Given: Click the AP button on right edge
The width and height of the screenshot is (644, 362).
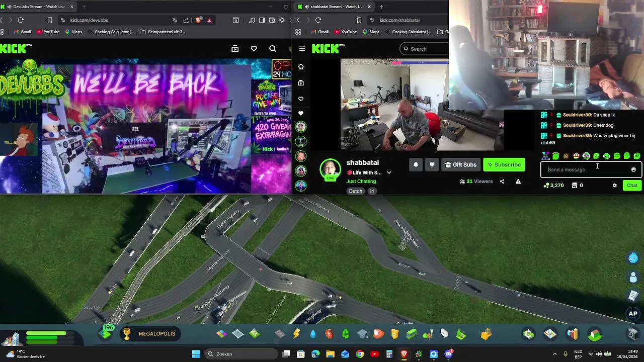Looking at the screenshot, I should [633, 314].
